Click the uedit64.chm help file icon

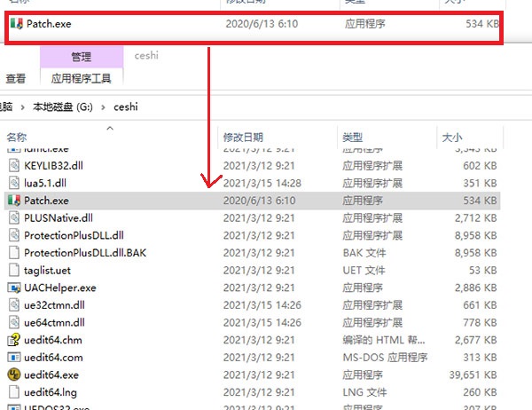point(14,340)
